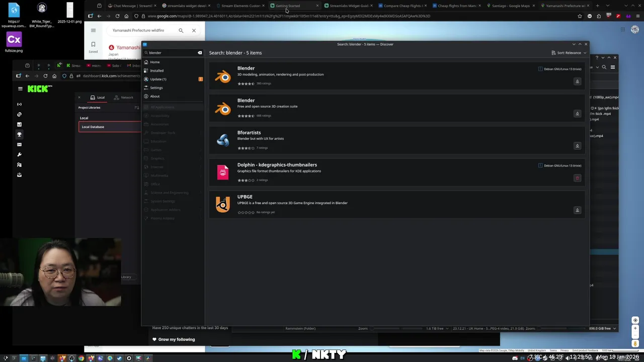Open Dolphin - kdegraphics-thumbnailers result title
The height and width of the screenshot is (362, 644).
tap(277, 165)
